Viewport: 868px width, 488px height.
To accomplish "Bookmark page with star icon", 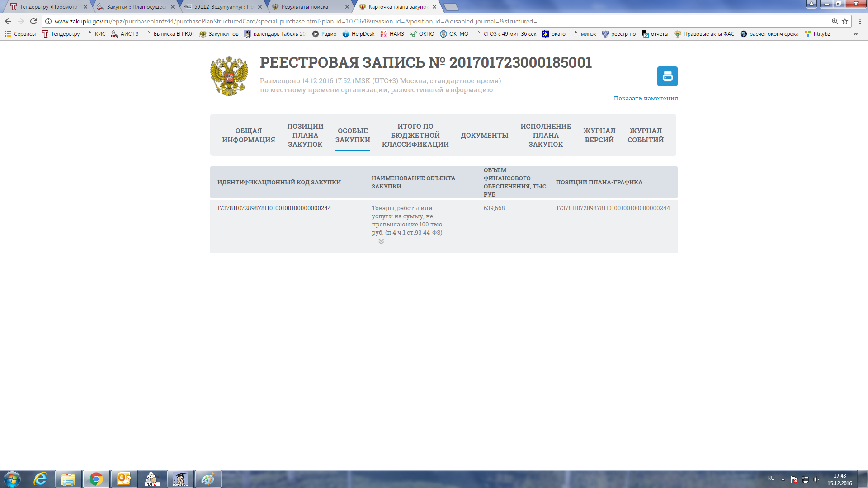I will pos(845,21).
